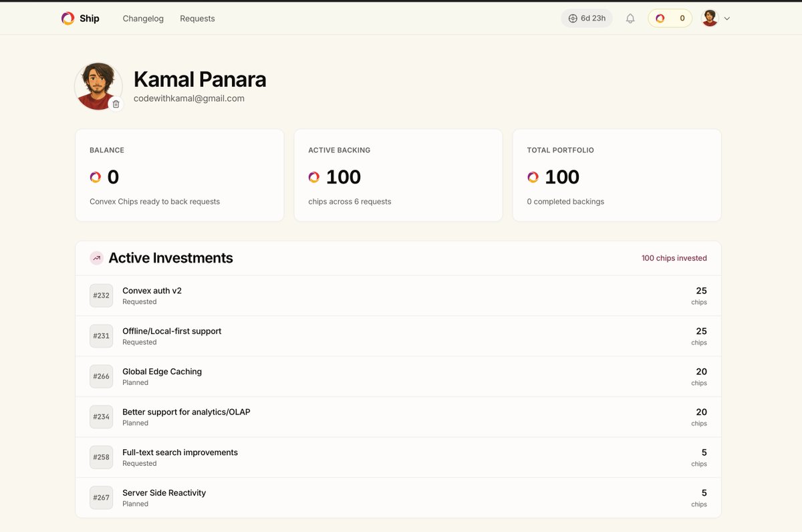Click the Total Portfolio card

tap(617, 175)
